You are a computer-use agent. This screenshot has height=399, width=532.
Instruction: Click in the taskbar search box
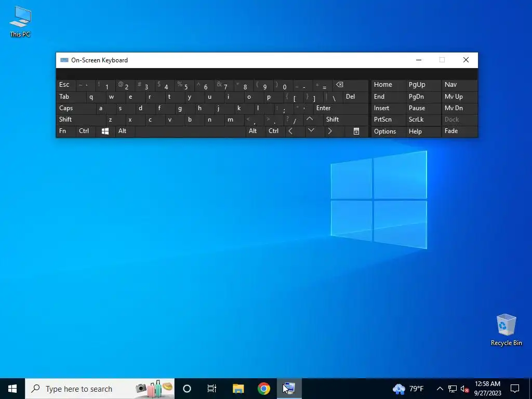pyautogui.click(x=100, y=389)
